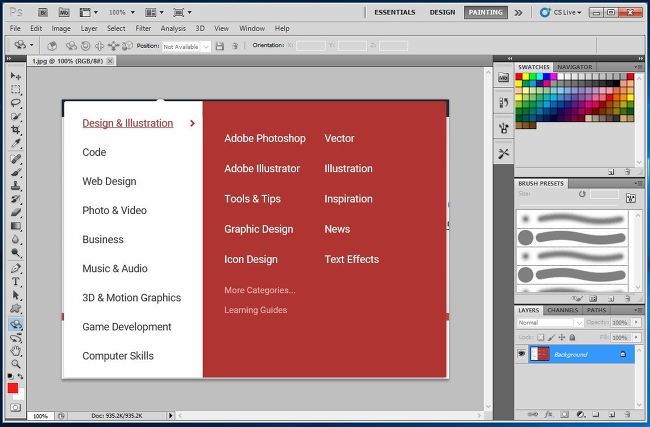Switch to the Essentials workspace

[395, 12]
